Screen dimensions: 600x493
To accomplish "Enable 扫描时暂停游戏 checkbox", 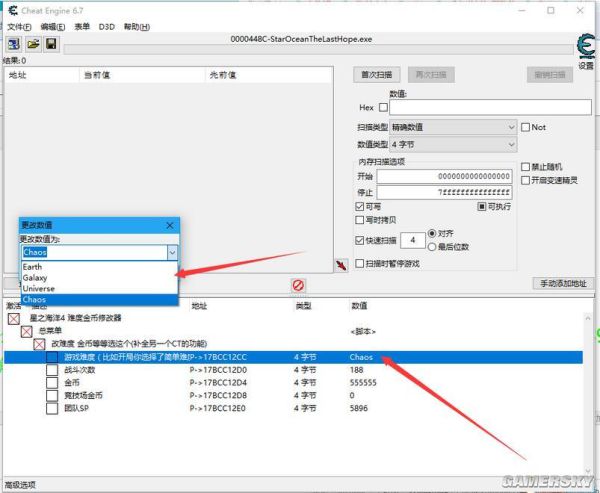I will 359,263.
